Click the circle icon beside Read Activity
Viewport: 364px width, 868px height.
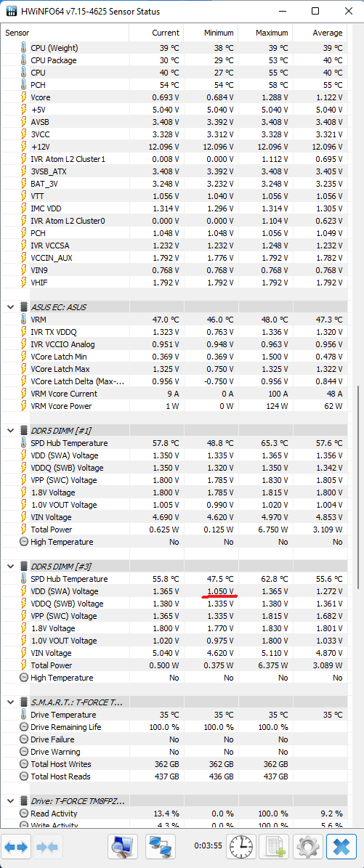(24, 814)
